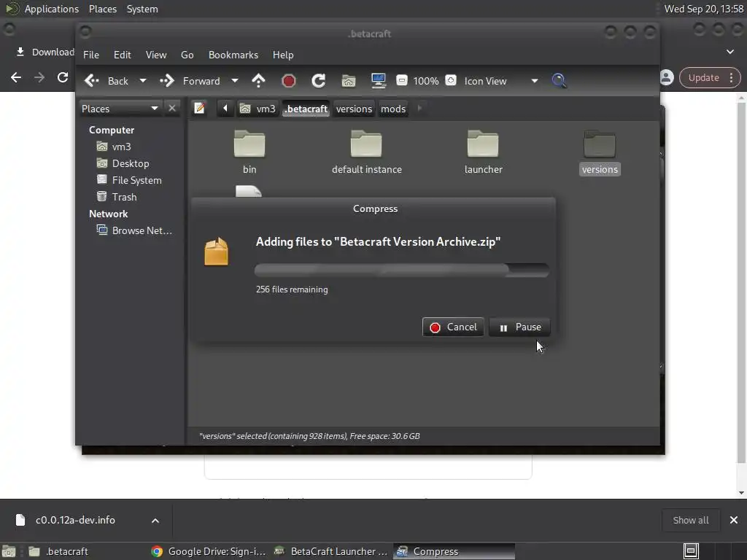The width and height of the screenshot is (747, 560).
Task: Open Computer location icon
Action: (379, 81)
